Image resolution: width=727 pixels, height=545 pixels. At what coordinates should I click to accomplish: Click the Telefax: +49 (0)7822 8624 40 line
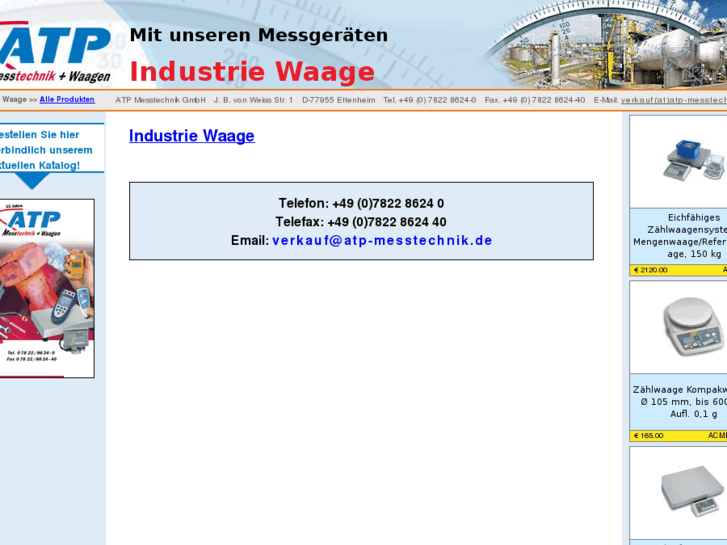pos(361,222)
